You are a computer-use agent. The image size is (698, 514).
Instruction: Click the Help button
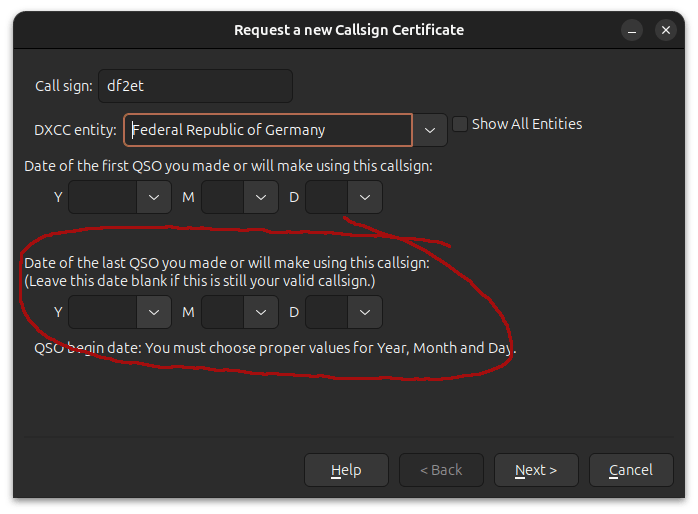346,470
